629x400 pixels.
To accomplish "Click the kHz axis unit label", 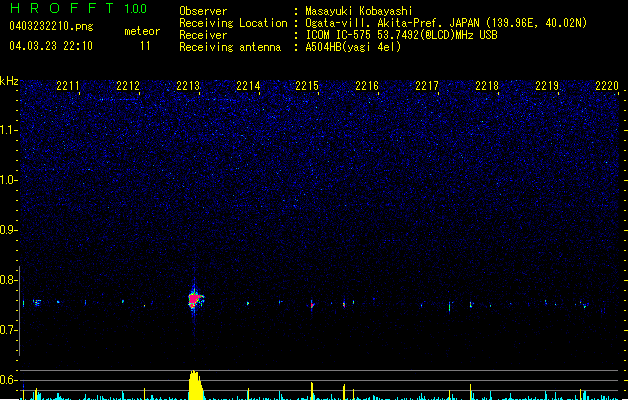I will 10,80.
